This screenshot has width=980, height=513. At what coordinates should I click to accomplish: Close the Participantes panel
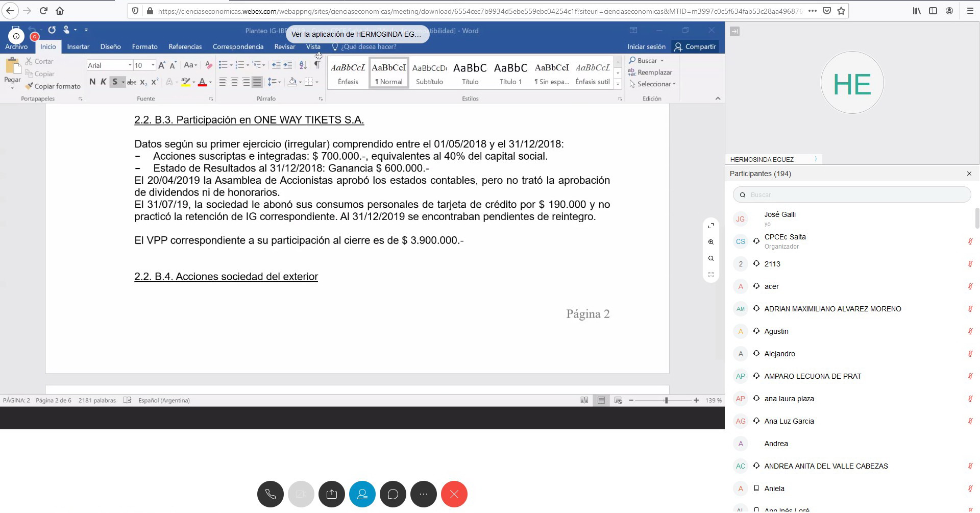[x=969, y=174]
